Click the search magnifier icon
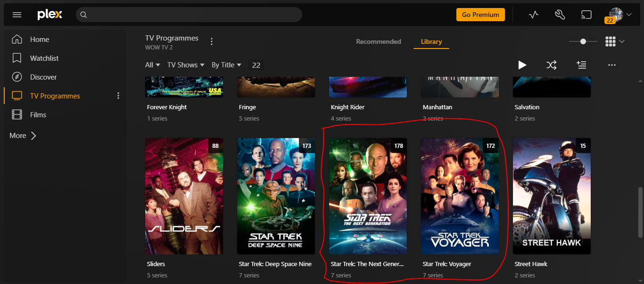Viewport: 644px width, 284px height. click(x=83, y=15)
